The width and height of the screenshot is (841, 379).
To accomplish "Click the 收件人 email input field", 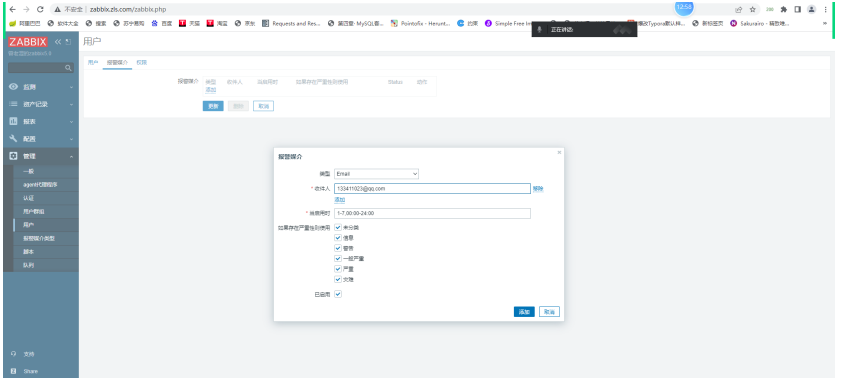I will [432, 188].
